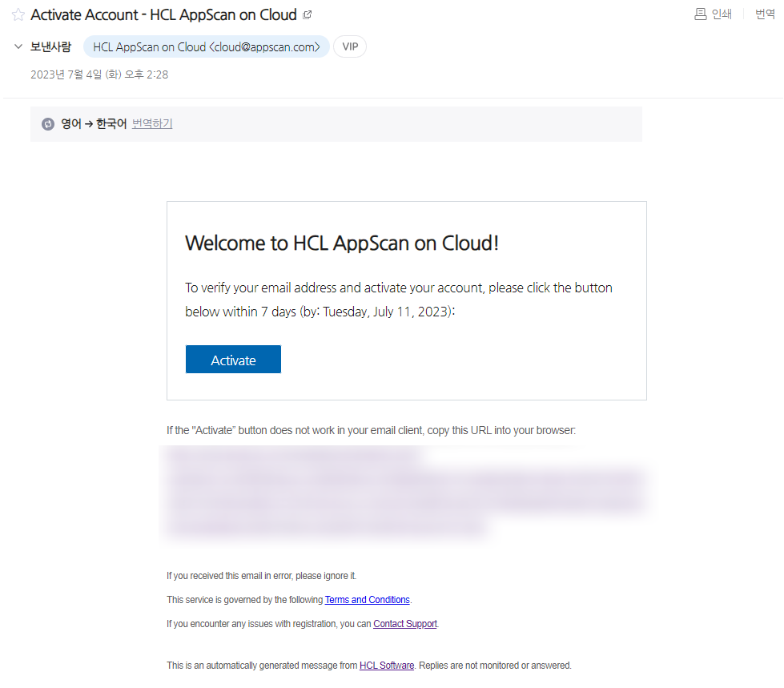Screen dimensions: 784x688
Task: Open the Terms and Conditions link
Action: click(367, 600)
